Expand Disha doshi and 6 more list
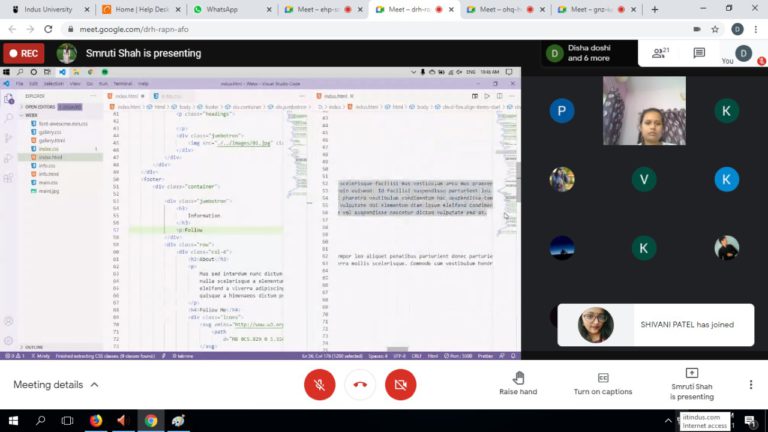Screen dimensions: 768x432 (x=579, y=53)
